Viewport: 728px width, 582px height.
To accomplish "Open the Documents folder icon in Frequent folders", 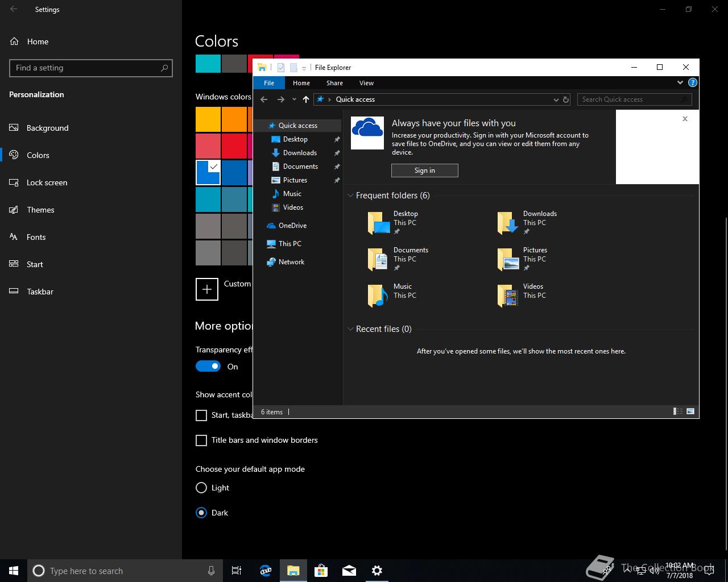I will tap(378, 259).
